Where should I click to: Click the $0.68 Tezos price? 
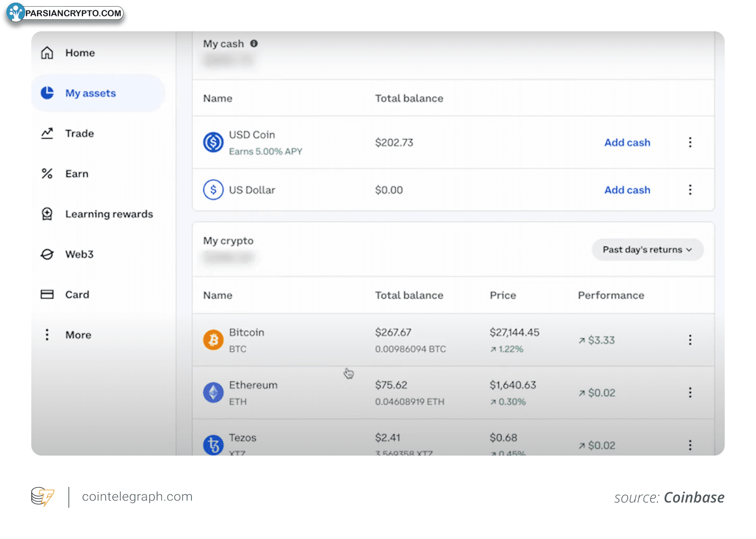click(504, 438)
